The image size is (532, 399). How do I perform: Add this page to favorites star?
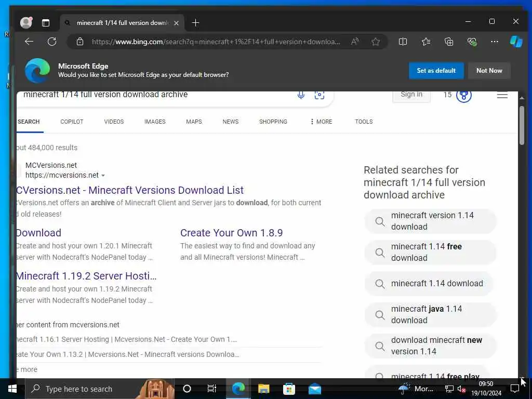(x=375, y=42)
